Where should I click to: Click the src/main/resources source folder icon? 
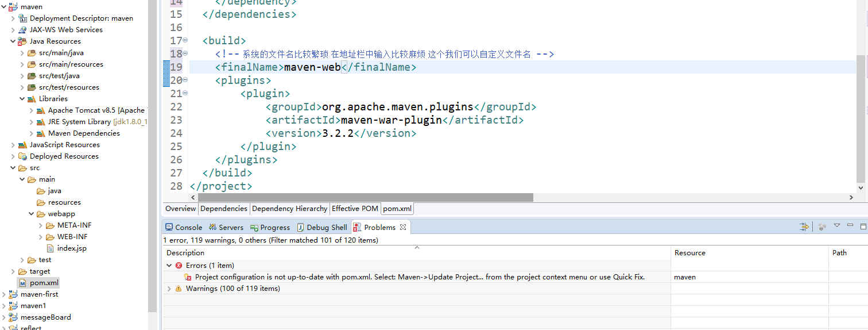click(32, 64)
